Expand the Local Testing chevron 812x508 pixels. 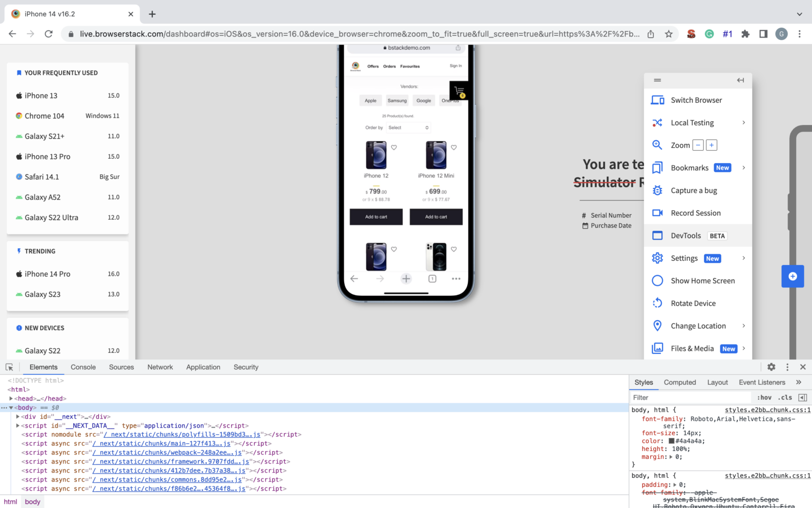click(744, 122)
